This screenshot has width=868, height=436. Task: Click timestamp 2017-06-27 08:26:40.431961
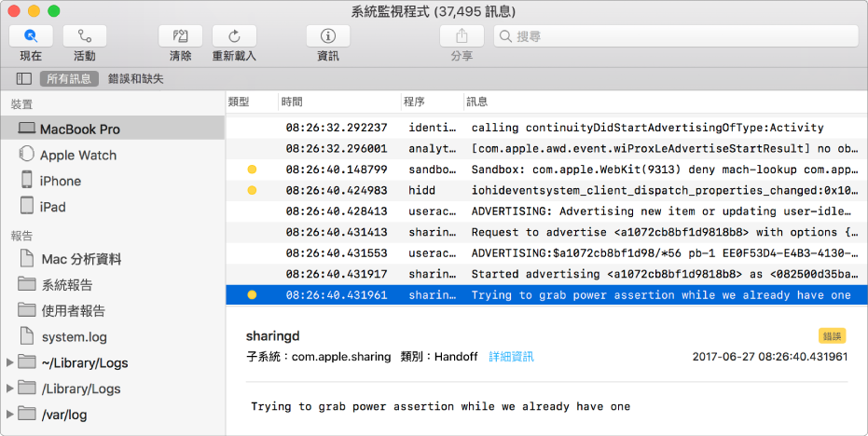point(770,357)
